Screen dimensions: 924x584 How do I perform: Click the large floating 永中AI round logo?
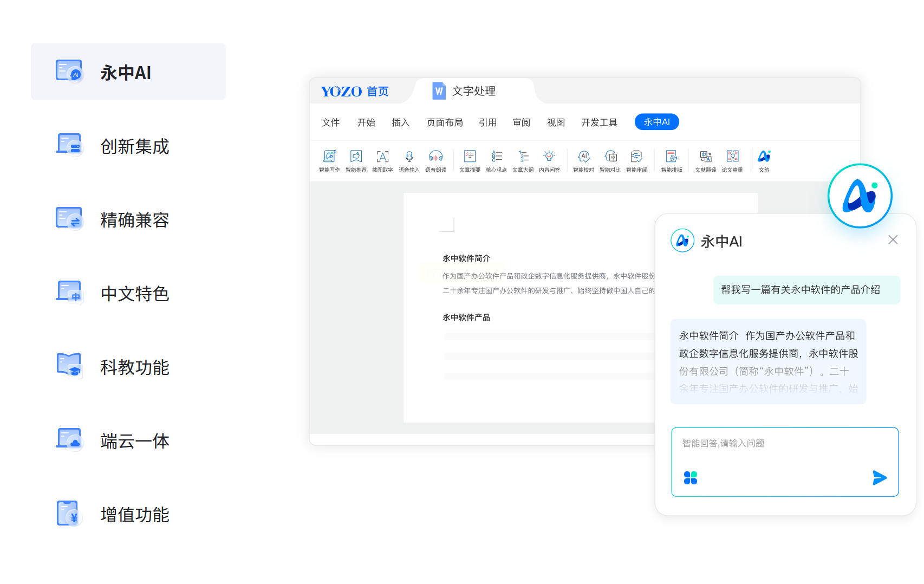pos(860,196)
